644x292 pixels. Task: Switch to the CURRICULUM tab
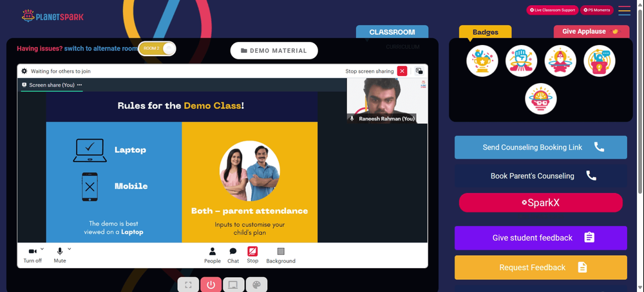click(402, 47)
